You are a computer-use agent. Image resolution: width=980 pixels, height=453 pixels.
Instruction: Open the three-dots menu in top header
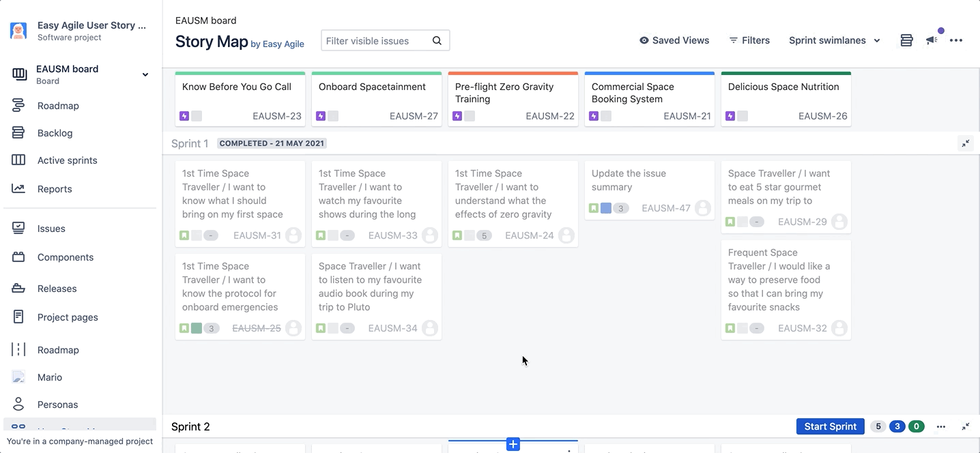956,40
